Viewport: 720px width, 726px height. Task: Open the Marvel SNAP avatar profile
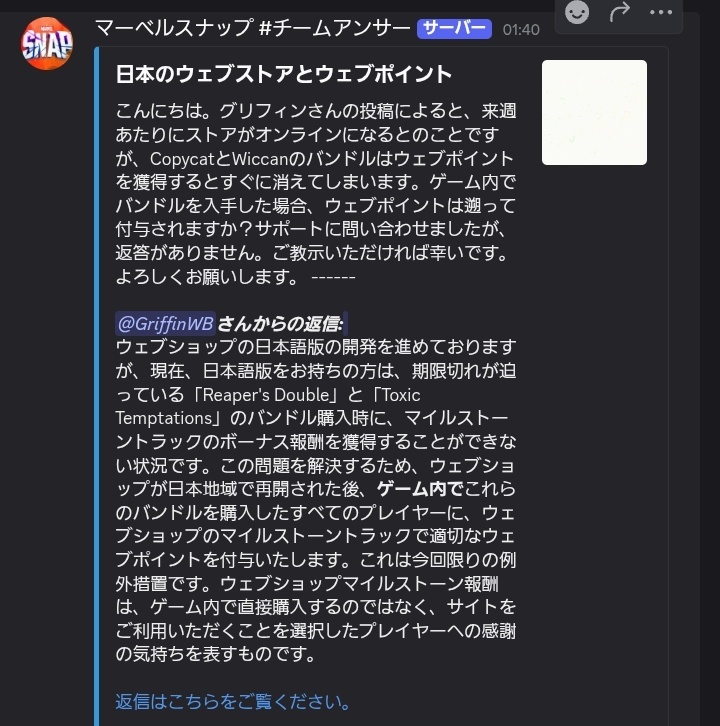(47, 43)
